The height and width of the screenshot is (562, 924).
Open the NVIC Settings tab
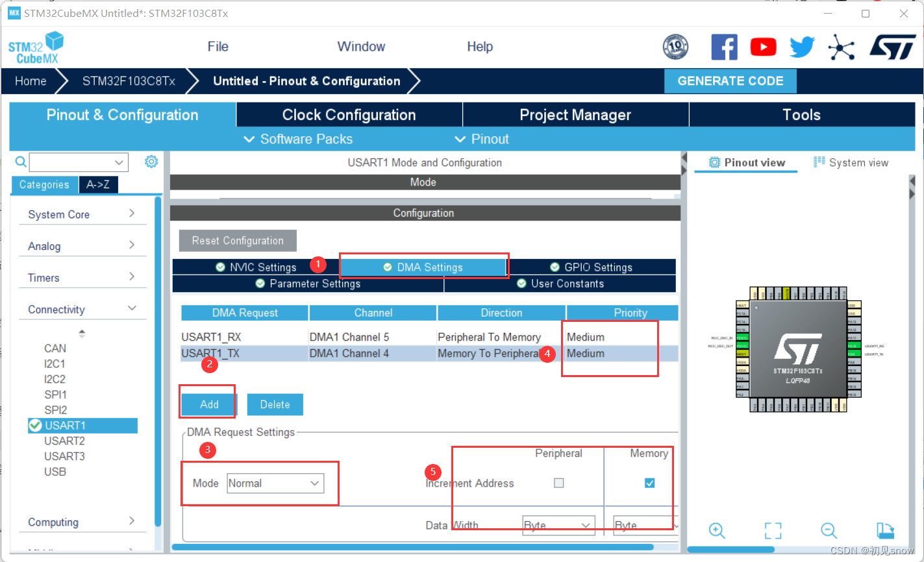[x=256, y=267]
